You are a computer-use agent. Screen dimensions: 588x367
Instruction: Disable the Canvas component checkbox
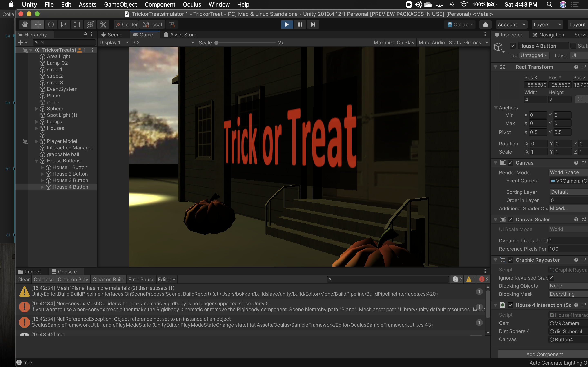click(x=510, y=163)
